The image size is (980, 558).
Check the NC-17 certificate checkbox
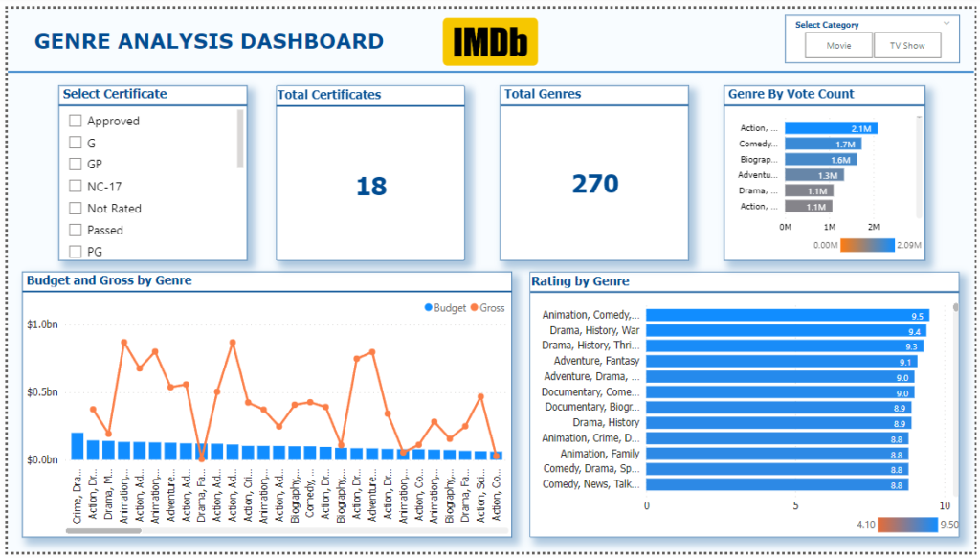[x=75, y=187]
